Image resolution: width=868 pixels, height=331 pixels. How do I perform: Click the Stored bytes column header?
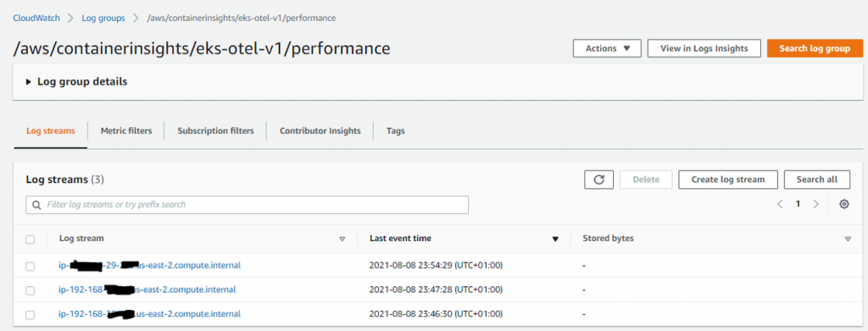click(609, 239)
